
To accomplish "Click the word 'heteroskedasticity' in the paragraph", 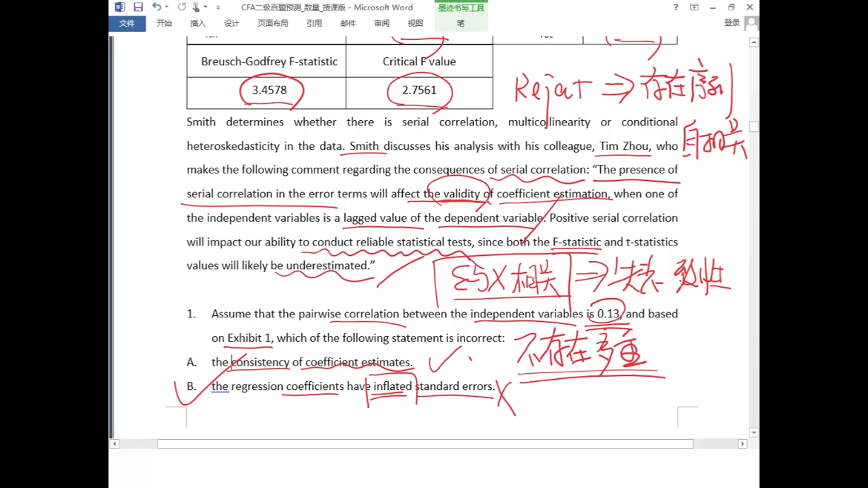I will [x=234, y=146].
